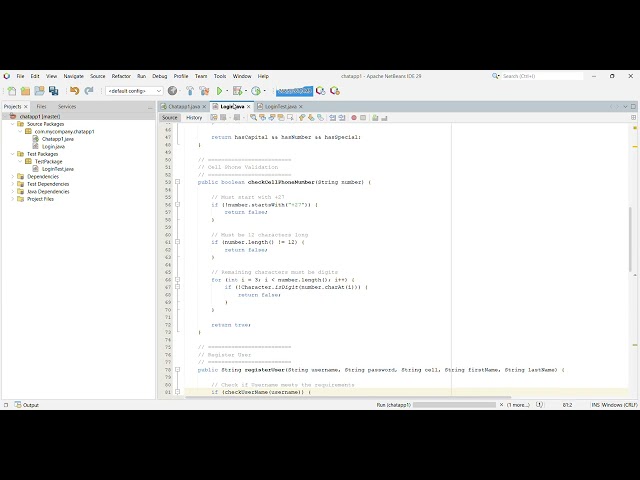Click the Run (chatapp1) progress bar
The width and height of the screenshot is (640, 480).
pyautogui.click(x=454, y=405)
